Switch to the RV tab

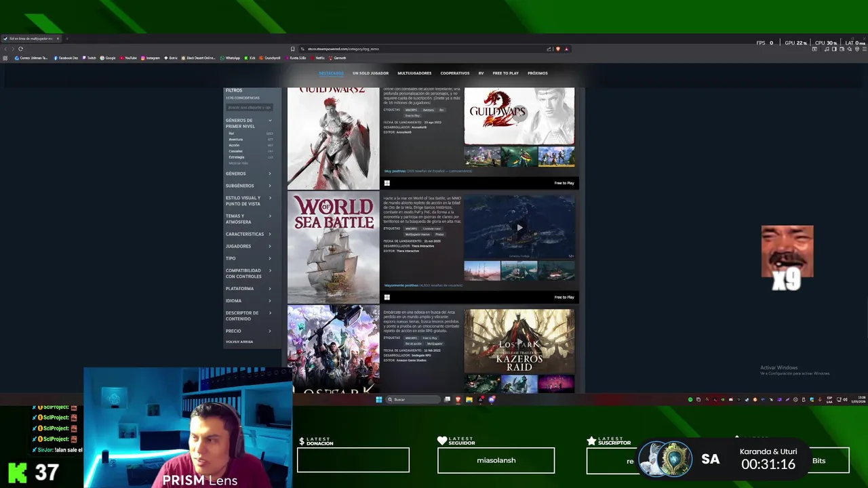coord(481,73)
